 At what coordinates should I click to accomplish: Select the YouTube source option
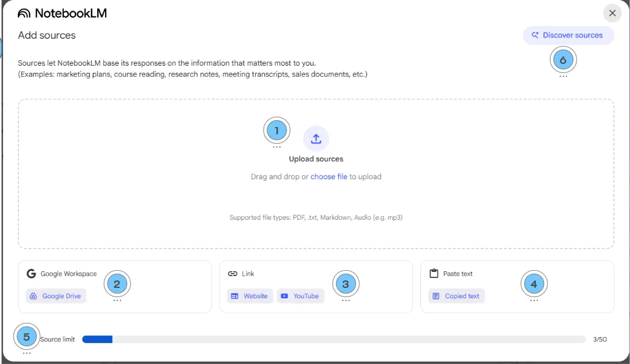coord(301,296)
